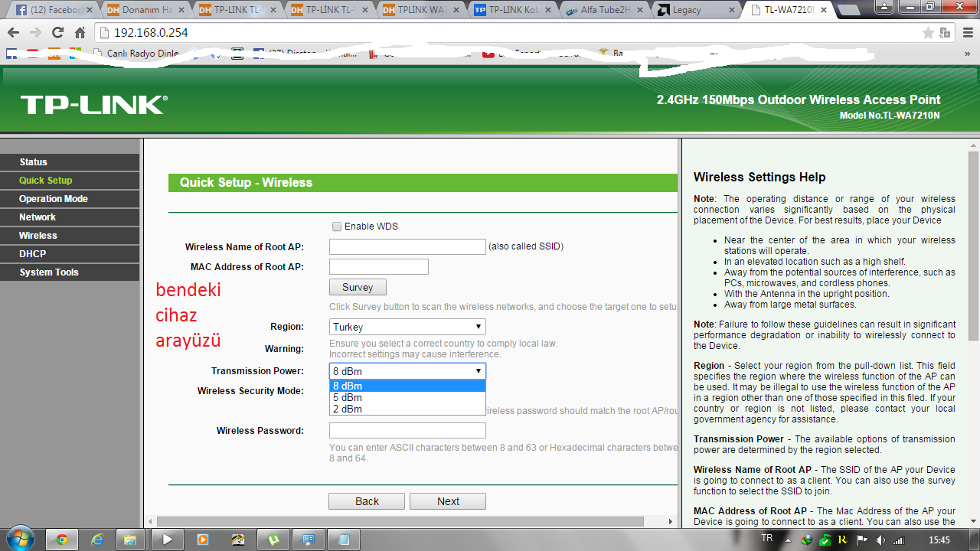Click the Home icon in the toolbar
980x551 pixels.
tap(80, 33)
